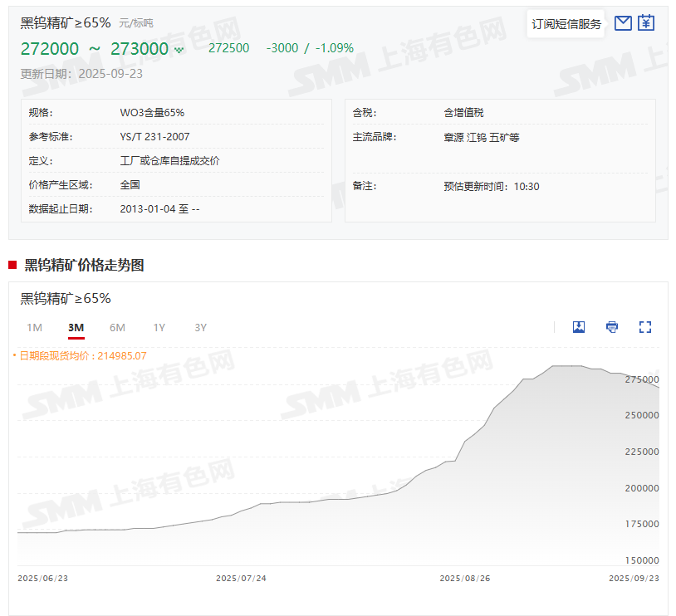Print the tungsten price chart
Viewport: 676px width, 616px height.
[612, 327]
